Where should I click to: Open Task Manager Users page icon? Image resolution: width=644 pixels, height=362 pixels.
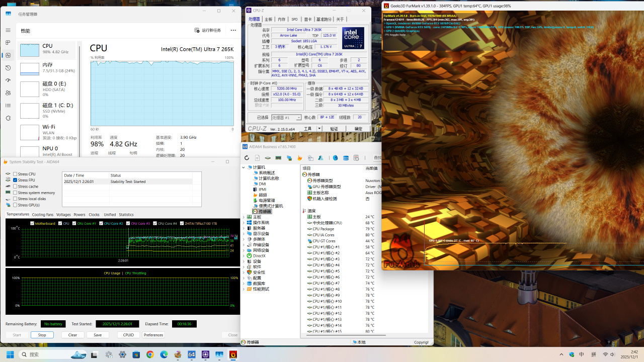coord(8,93)
